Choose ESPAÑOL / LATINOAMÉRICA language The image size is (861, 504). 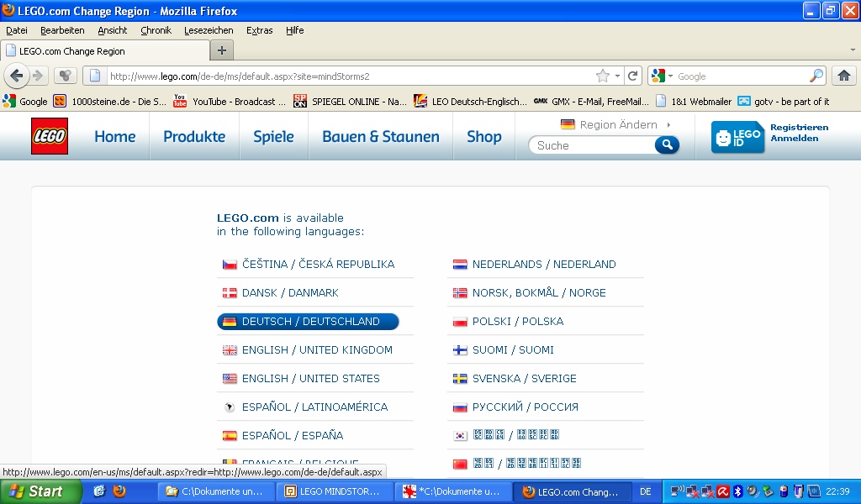point(314,407)
